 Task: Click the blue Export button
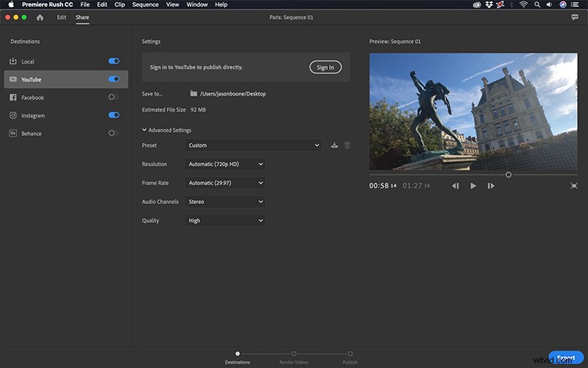click(x=565, y=358)
